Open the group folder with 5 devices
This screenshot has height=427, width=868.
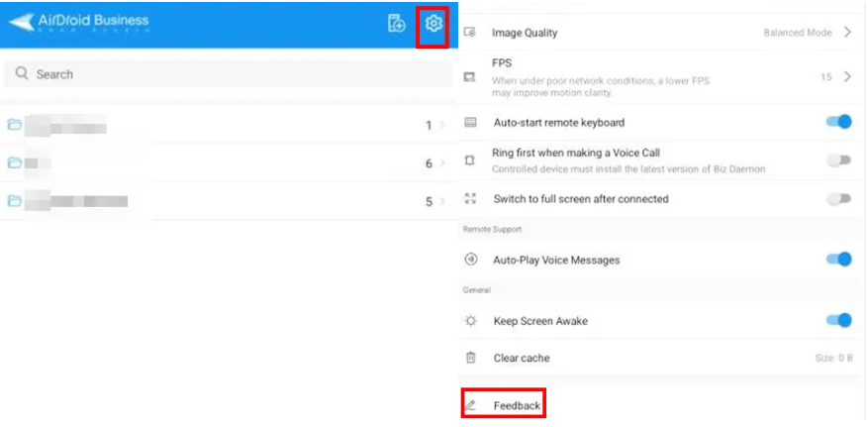[x=228, y=201]
